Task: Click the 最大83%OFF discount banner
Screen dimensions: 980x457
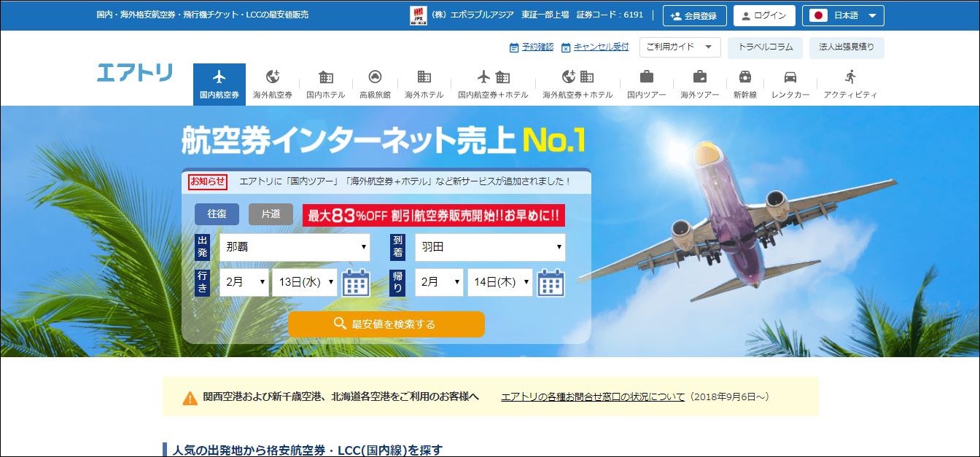Action: [x=434, y=215]
